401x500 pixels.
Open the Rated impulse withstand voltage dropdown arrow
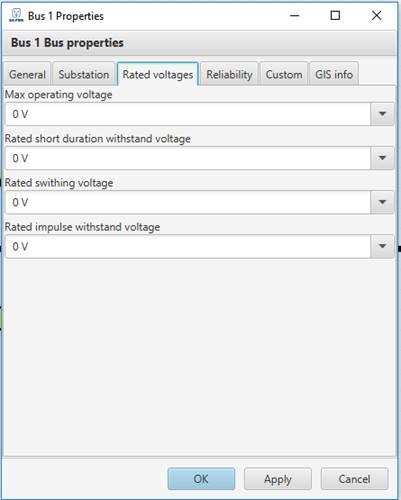(382, 246)
